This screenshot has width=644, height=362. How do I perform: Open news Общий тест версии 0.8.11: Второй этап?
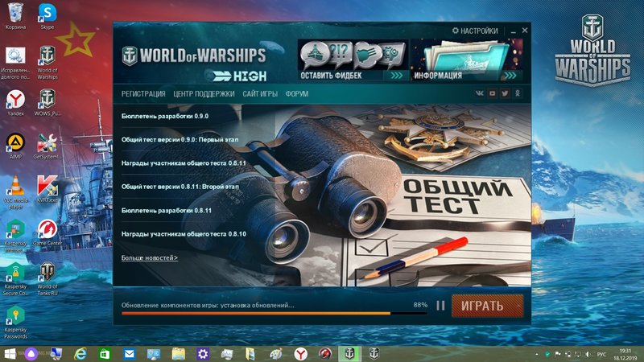180,187
